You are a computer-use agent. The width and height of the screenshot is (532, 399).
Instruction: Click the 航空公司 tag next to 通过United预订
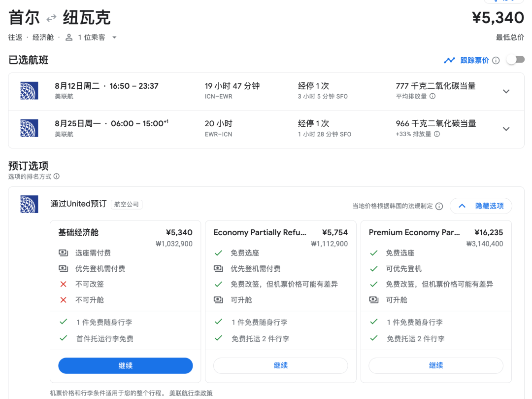click(x=127, y=204)
